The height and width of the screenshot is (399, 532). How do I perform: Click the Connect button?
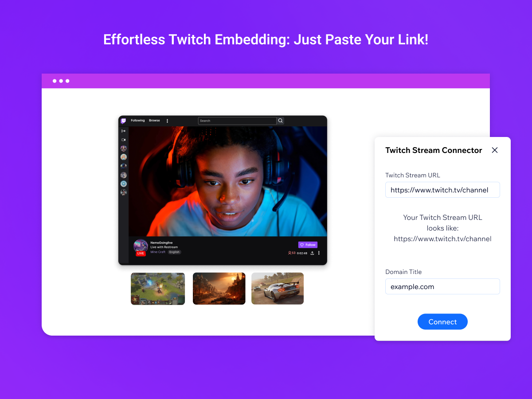[x=442, y=322]
